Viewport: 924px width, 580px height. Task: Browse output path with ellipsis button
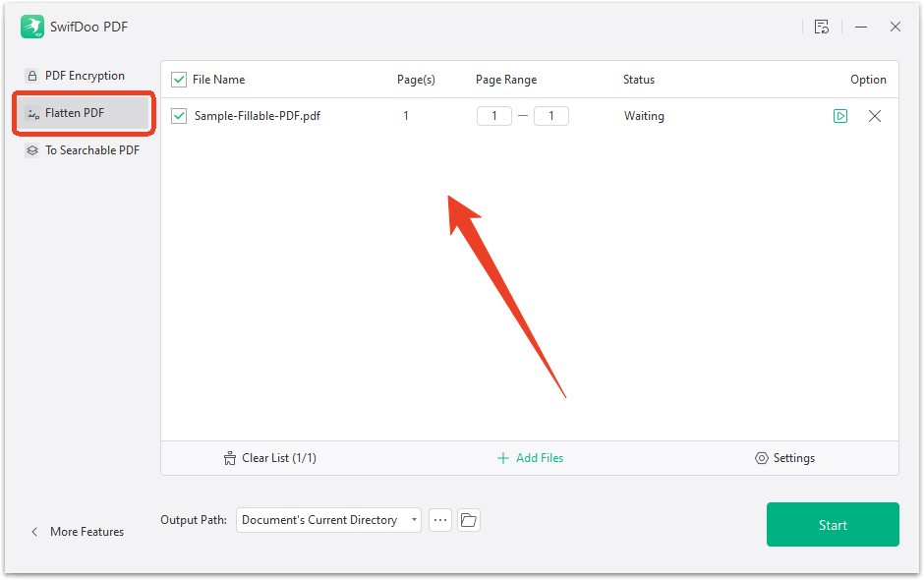(x=440, y=520)
